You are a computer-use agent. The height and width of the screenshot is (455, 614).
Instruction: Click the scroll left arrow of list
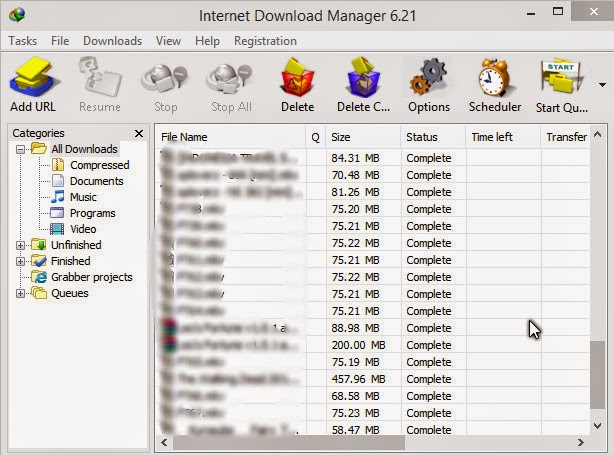(164, 442)
